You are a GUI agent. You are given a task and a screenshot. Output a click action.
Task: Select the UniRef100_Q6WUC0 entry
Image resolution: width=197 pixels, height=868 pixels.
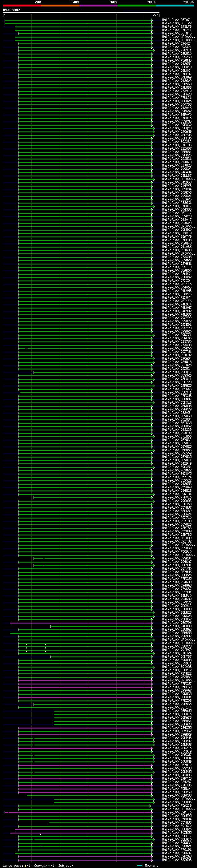[x=177, y=54]
